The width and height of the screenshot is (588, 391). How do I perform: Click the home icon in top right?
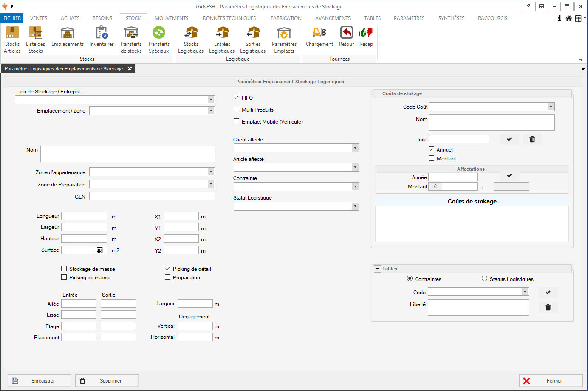coord(568,18)
